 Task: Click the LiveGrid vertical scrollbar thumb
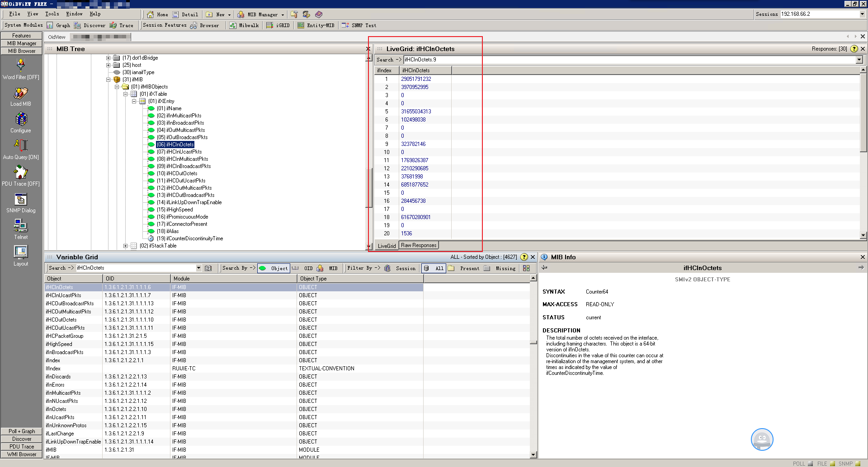coord(863,113)
